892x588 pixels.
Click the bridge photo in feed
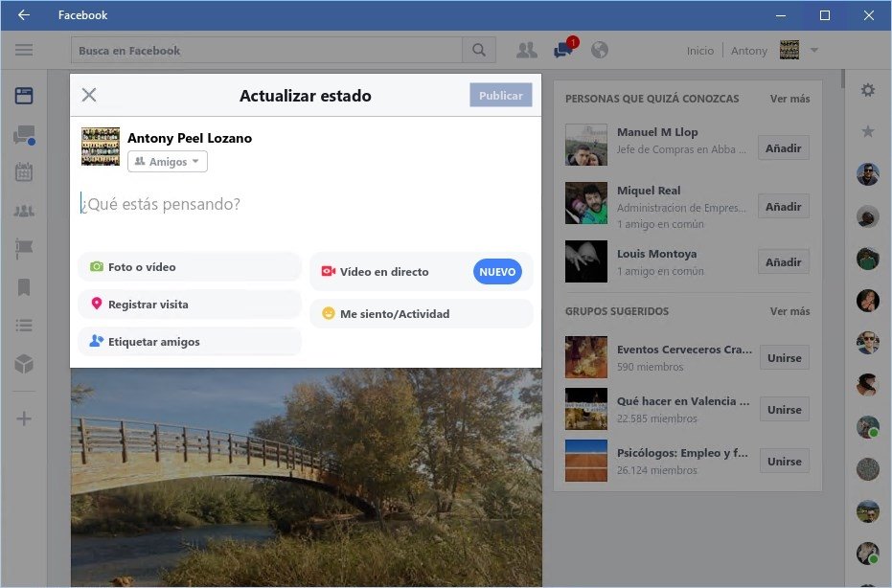click(306, 478)
